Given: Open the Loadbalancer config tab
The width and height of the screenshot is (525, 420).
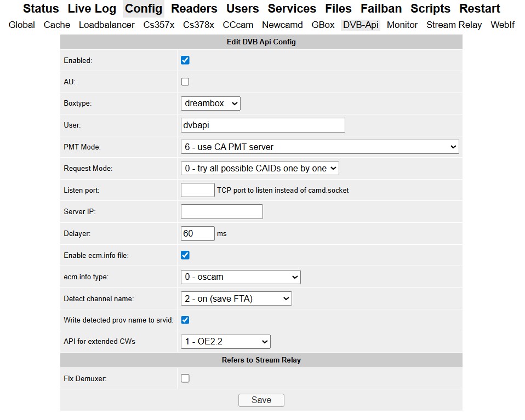Looking at the screenshot, I should tap(106, 25).
